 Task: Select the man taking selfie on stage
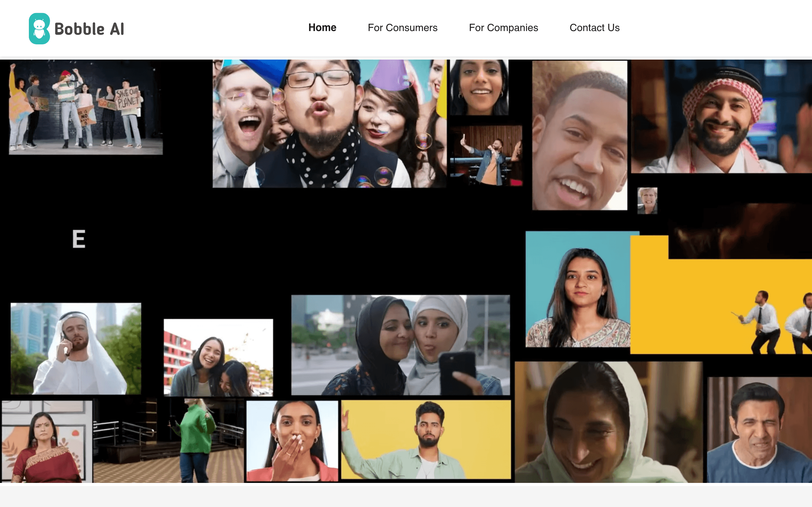pos(486,155)
